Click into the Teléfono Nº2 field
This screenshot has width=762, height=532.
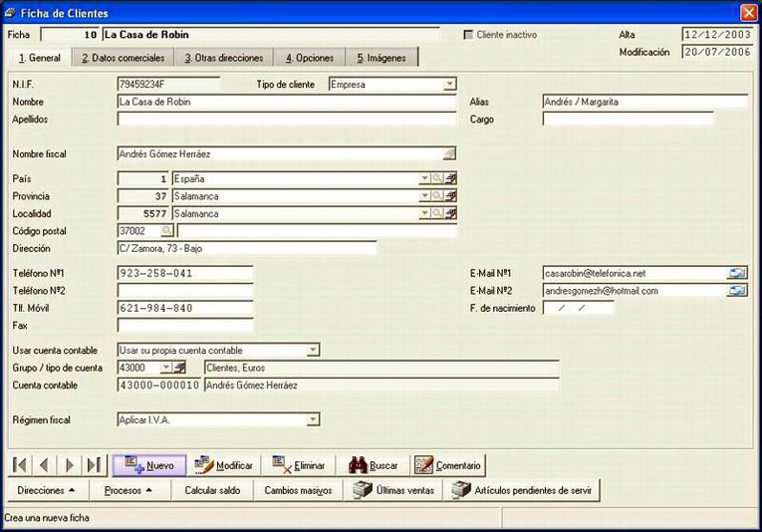(185, 291)
